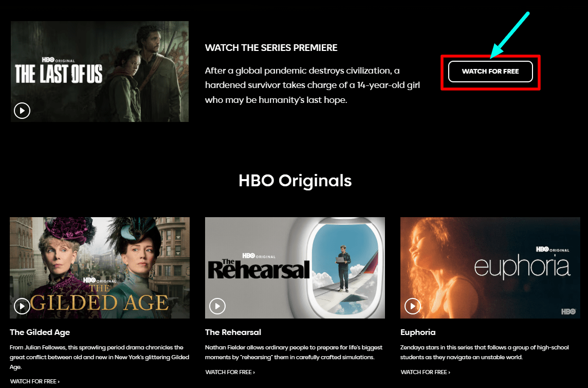Click the Nathan Fielder description text
The width and height of the screenshot is (588, 388).
293,352
